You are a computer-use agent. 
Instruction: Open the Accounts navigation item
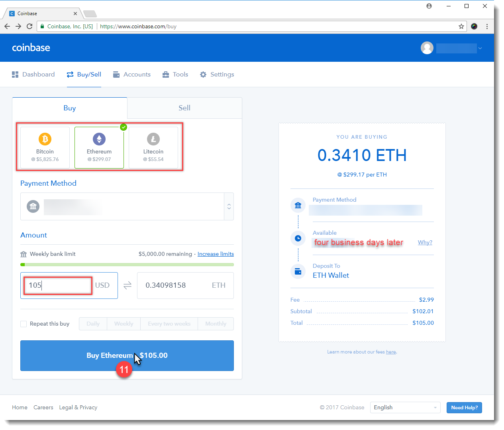tap(132, 75)
